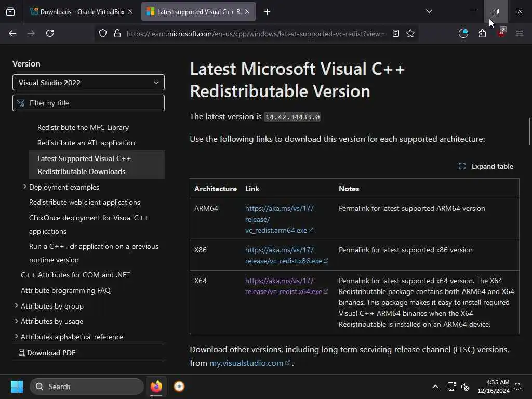
Task: Expand Attributes alphabetical reference
Action: pos(16,336)
